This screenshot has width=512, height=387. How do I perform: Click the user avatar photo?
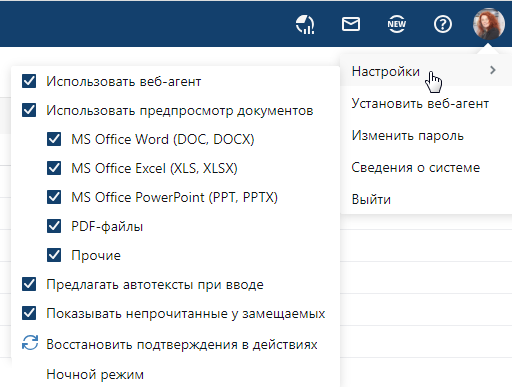tap(489, 24)
